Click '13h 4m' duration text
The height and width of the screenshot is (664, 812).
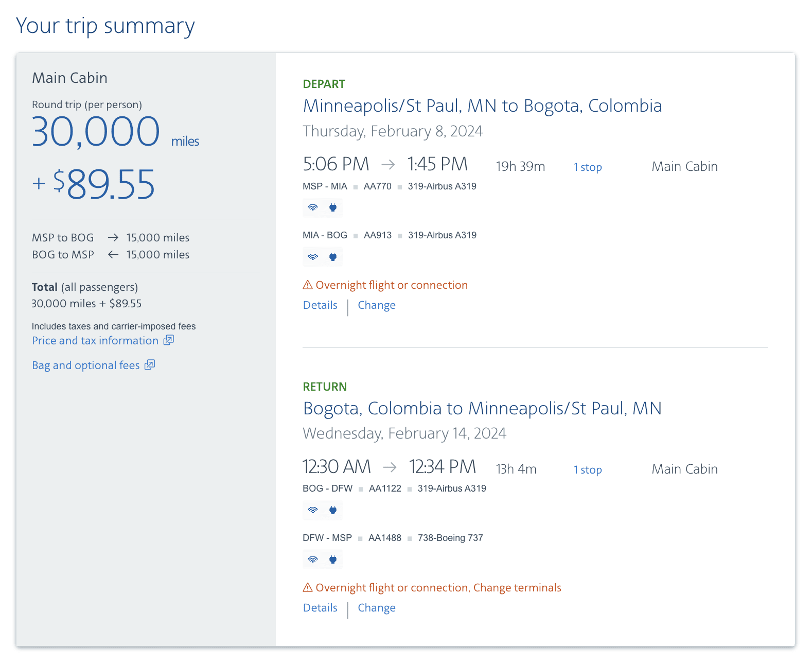pos(516,469)
